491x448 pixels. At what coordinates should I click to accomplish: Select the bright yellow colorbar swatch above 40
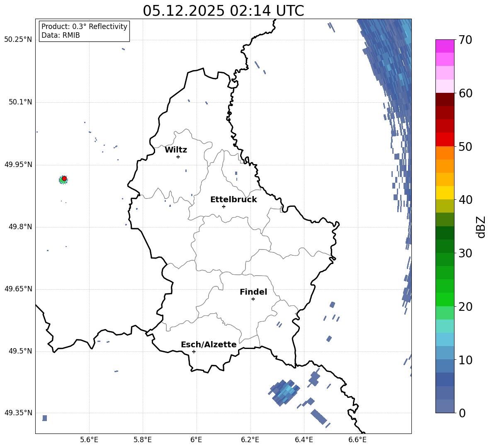tap(445, 192)
